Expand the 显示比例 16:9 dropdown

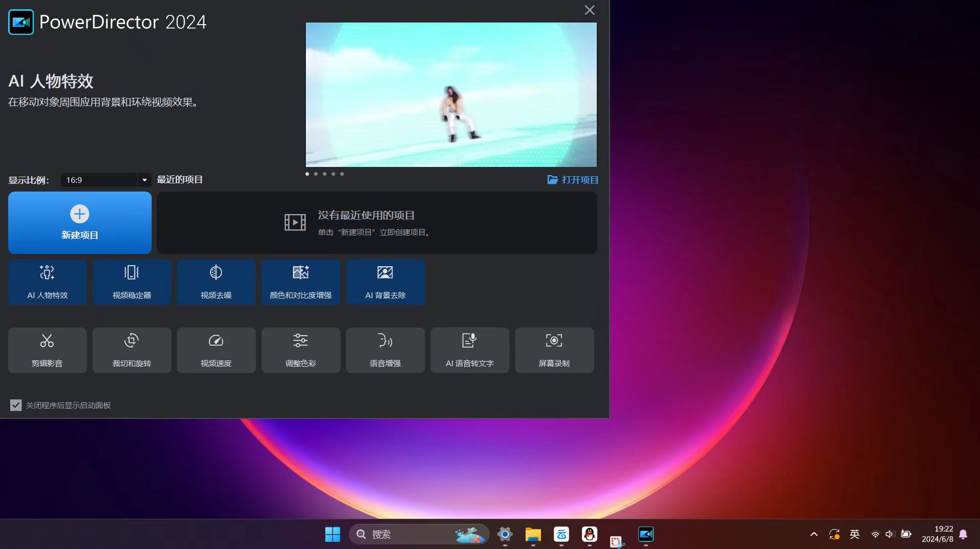pos(144,180)
